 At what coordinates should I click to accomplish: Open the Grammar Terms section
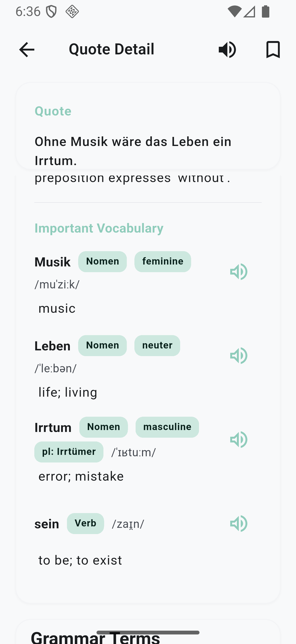click(95, 638)
